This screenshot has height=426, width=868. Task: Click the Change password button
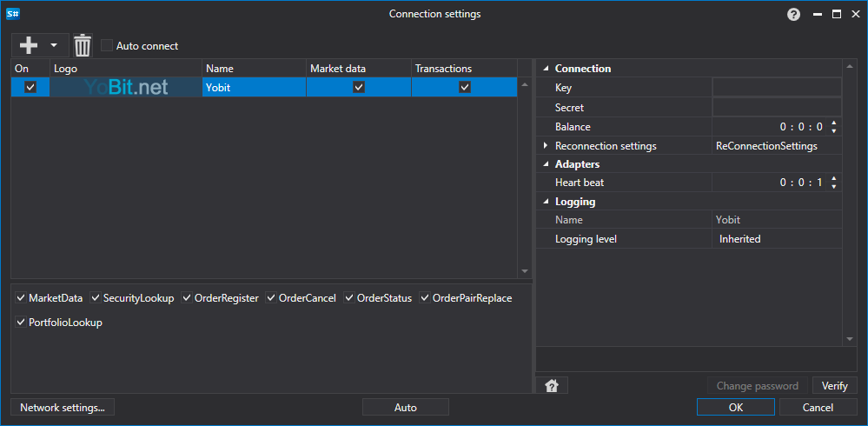(758, 385)
